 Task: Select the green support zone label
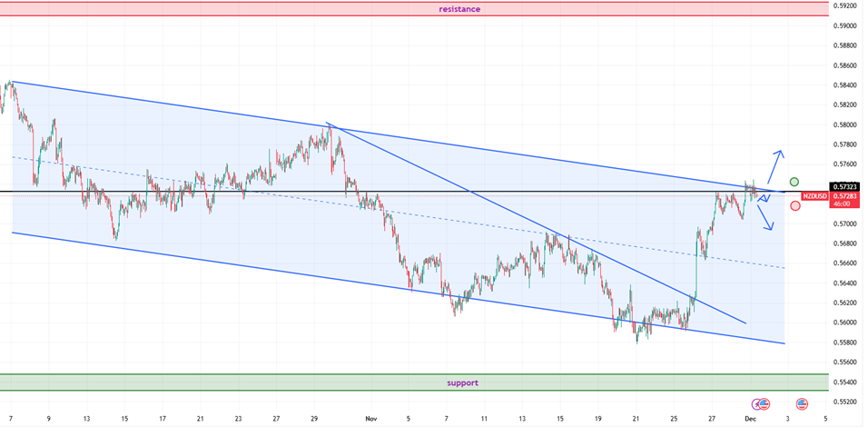coord(462,382)
